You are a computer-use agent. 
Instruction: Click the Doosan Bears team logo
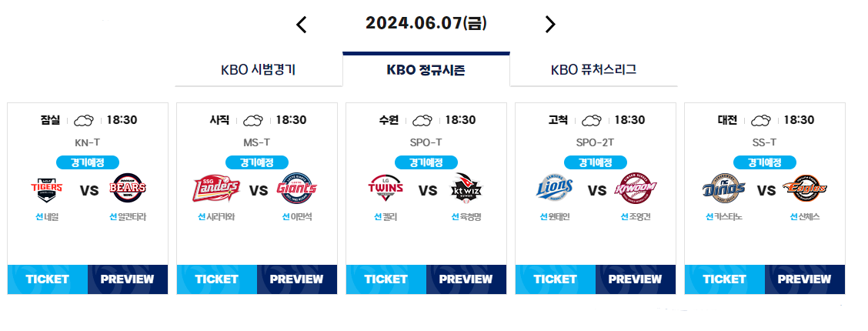pos(129,189)
